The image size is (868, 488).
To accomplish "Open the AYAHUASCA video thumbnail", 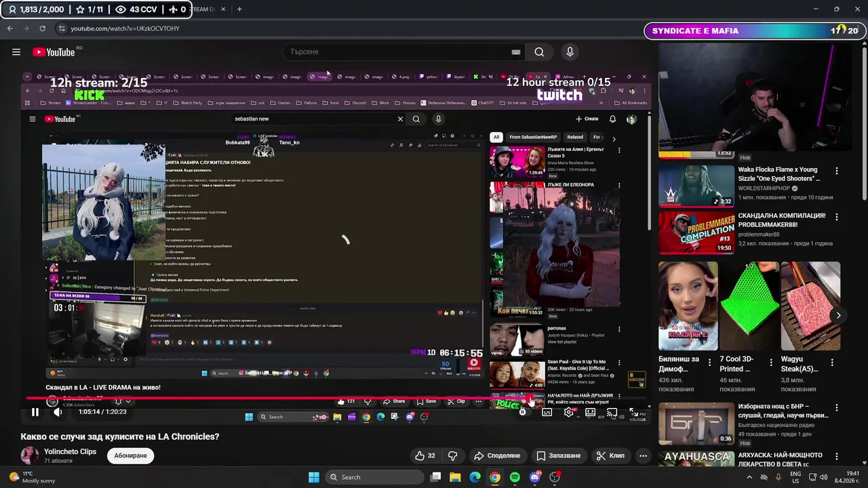I will [x=696, y=460].
